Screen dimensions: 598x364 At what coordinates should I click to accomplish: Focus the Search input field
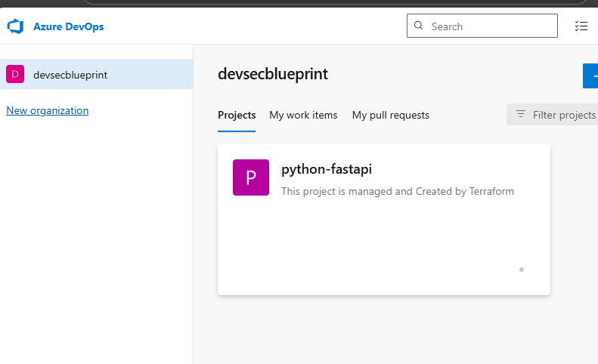point(491,26)
